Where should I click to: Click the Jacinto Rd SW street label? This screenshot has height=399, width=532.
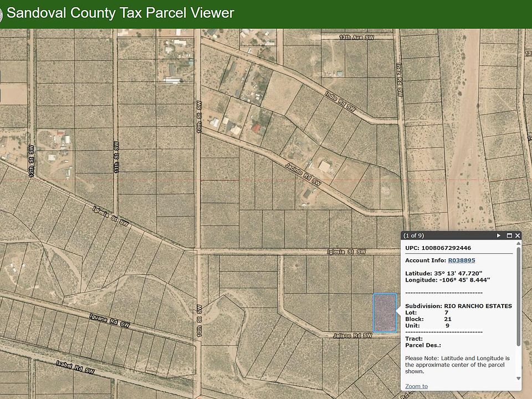(303, 173)
